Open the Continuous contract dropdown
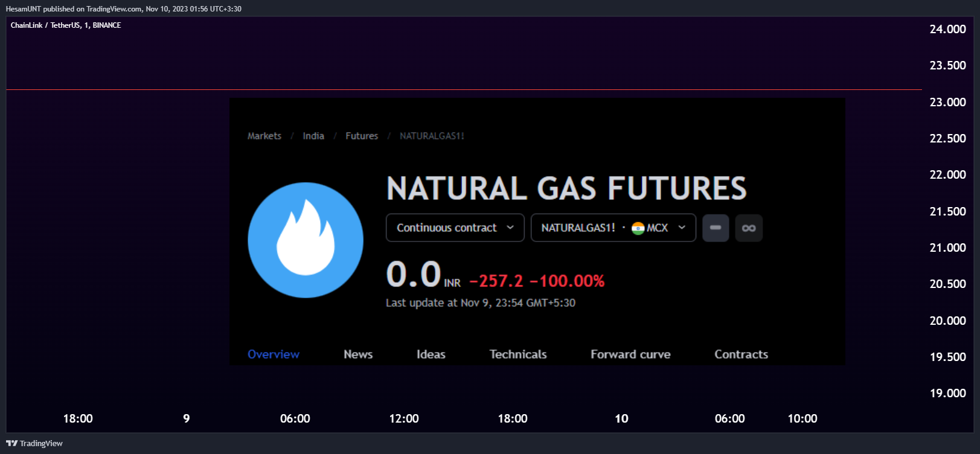 (455, 228)
